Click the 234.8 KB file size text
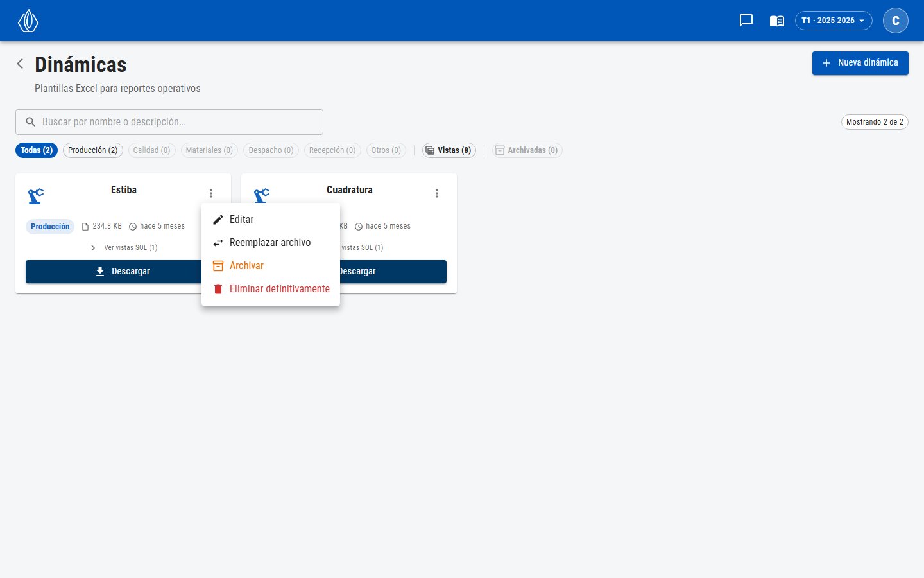Viewport: 924px width, 578px height. point(107,226)
